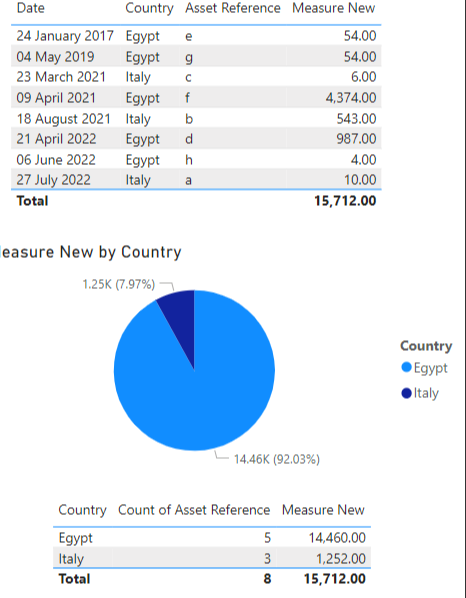The height and width of the screenshot is (598, 466).
Task: Click the 4.00 value cell
Action: coord(363,160)
